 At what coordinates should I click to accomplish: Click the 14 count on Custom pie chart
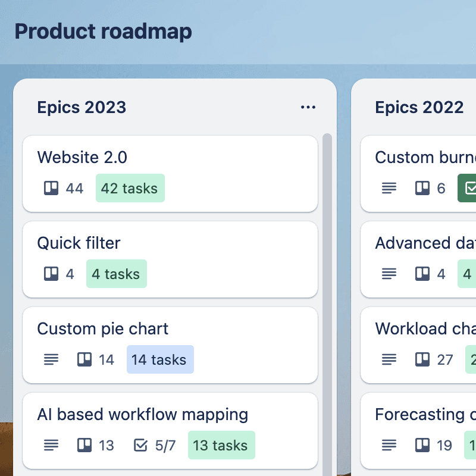tap(107, 360)
